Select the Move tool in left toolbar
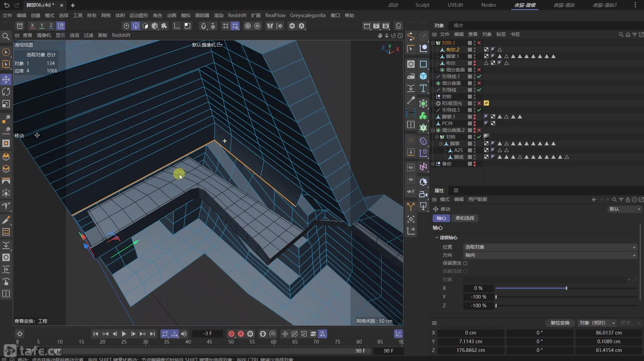Viewport: 644px width, 361px height. pos(6,80)
